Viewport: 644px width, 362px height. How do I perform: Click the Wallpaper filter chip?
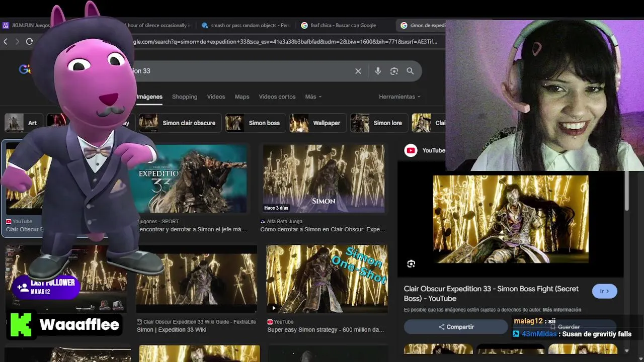[317, 123]
